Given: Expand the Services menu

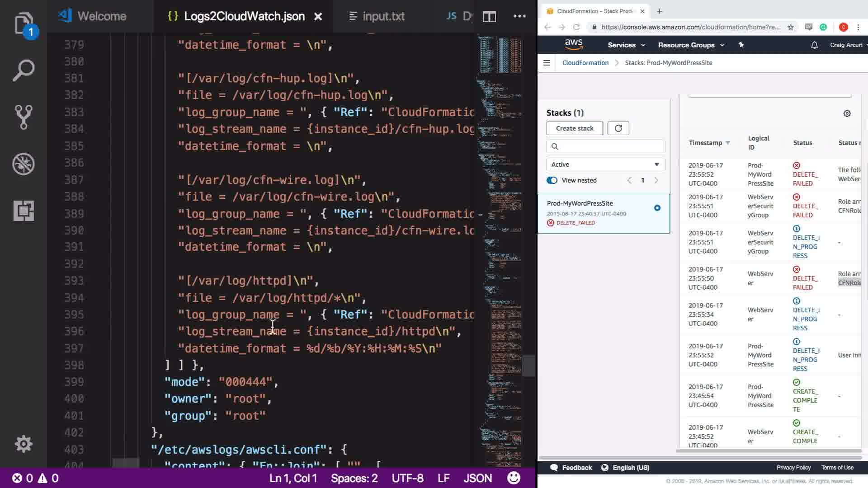Looking at the screenshot, I should 626,45.
